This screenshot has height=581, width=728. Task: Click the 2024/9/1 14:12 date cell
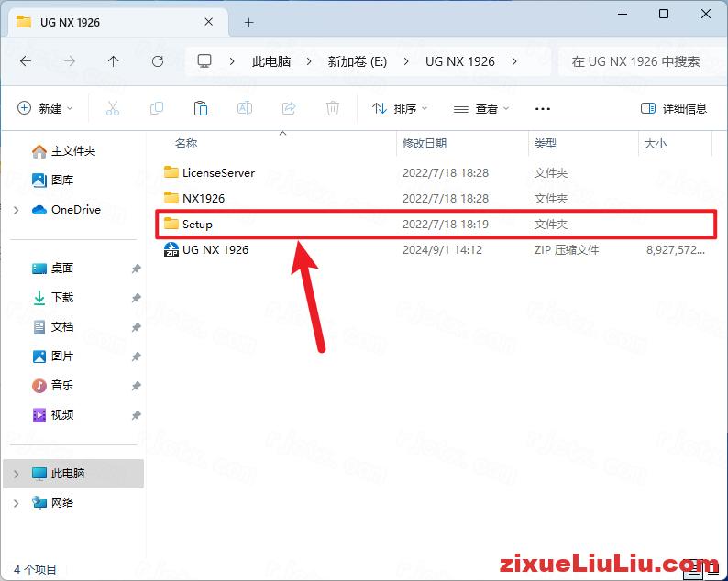pos(442,249)
